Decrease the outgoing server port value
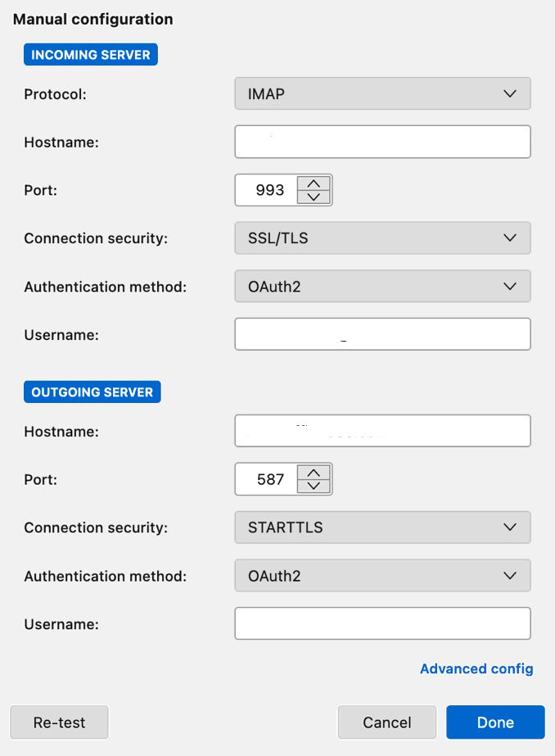The width and height of the screenshot is (555, 756). point(314,487)
